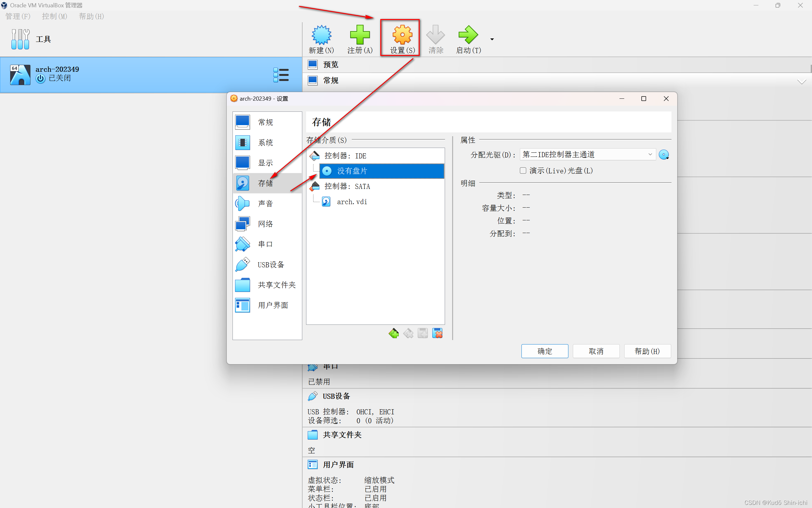The image size is (812, 508).
Task: Click the VirtualBox title bar logo
Action: pos(4,5)
